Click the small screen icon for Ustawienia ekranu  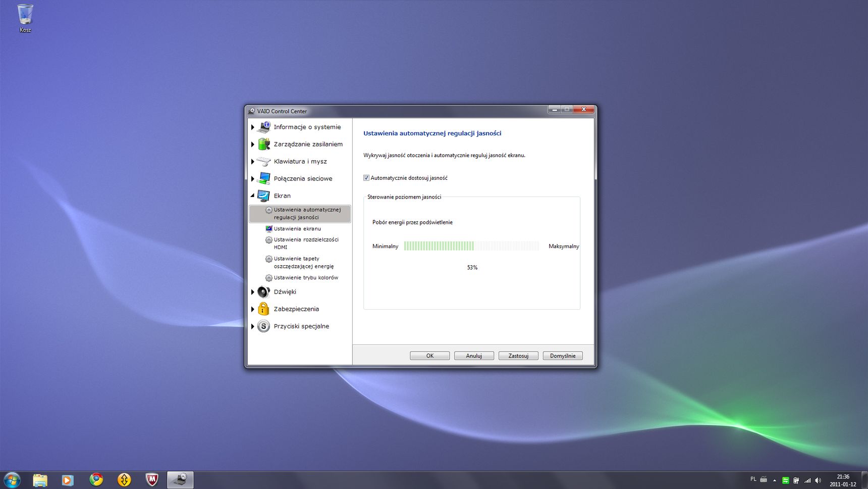[269, 229]
